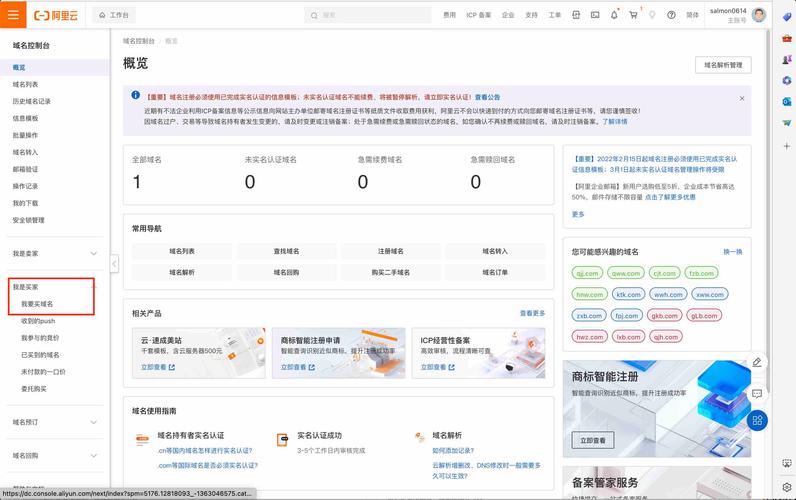Viewport: 796px width, 500px height.
Task: Click 立即查看 on 商标智能注册 banner
Action: 593,440
